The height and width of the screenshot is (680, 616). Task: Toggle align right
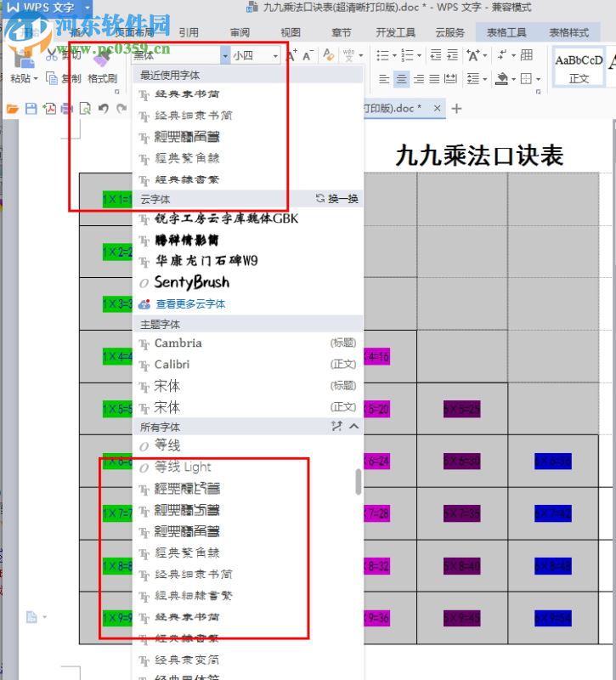[x=419, y=79]
